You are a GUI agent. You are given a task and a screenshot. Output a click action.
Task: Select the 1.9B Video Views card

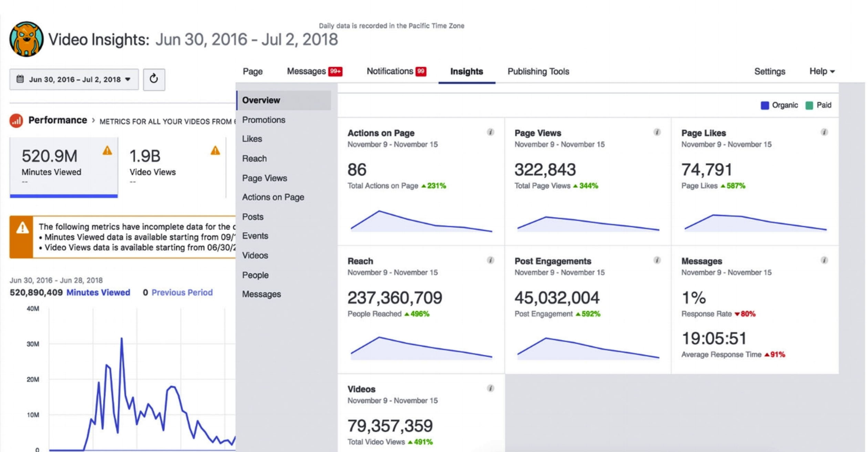[172, 167]
